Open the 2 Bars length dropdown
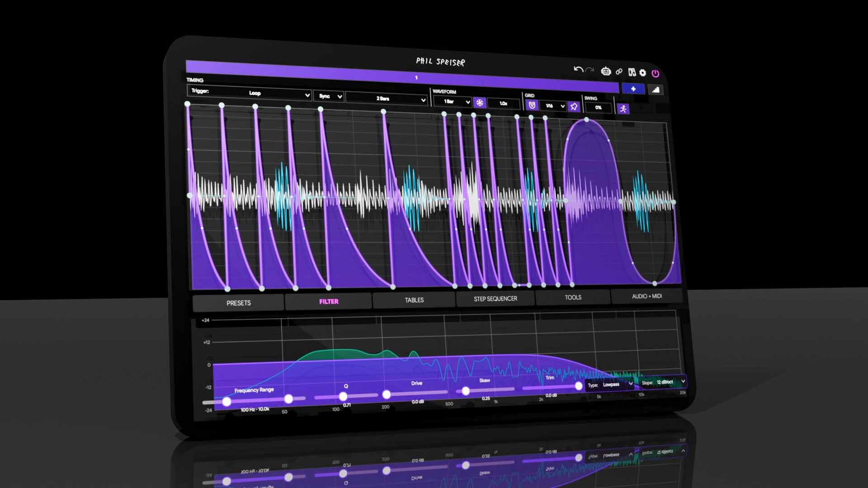 point(387,99)
